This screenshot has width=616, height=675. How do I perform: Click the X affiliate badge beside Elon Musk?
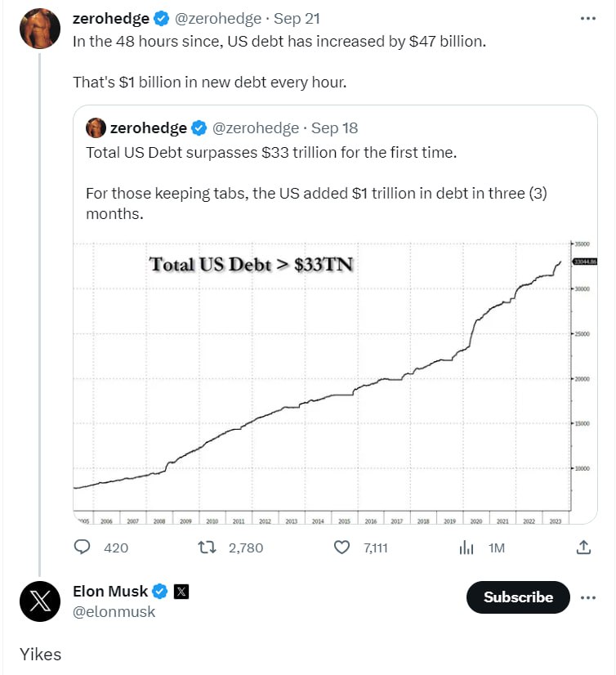181,592
